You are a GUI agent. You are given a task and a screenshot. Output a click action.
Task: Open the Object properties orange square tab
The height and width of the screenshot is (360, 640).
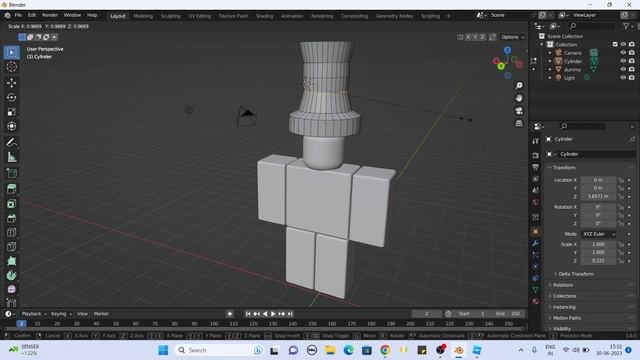click(536, 231)
